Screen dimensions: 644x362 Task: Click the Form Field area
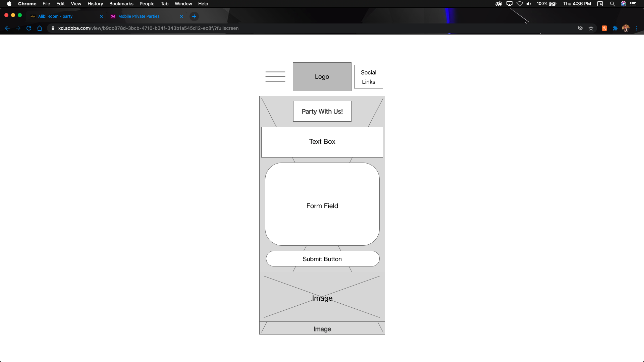322,204
